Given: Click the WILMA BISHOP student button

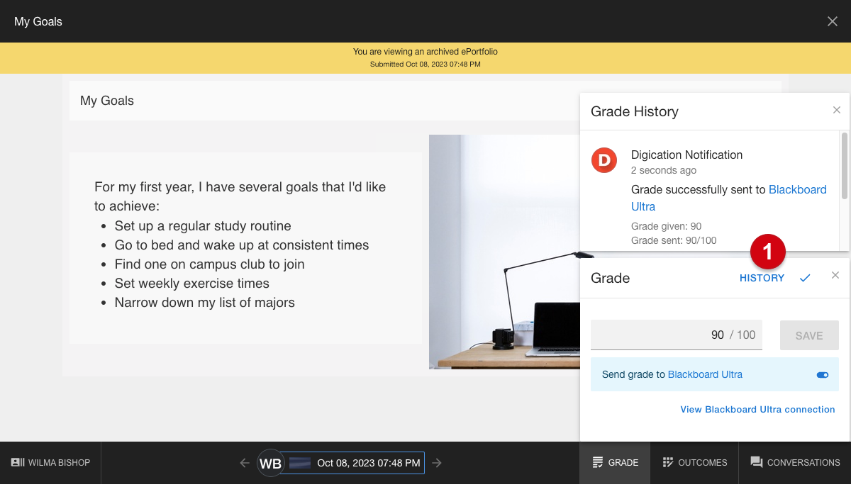Looking at the screenshot, I should (x=50, y=462).
